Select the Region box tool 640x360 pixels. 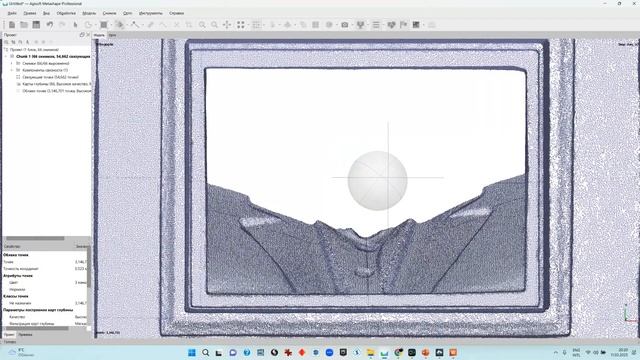104,25
